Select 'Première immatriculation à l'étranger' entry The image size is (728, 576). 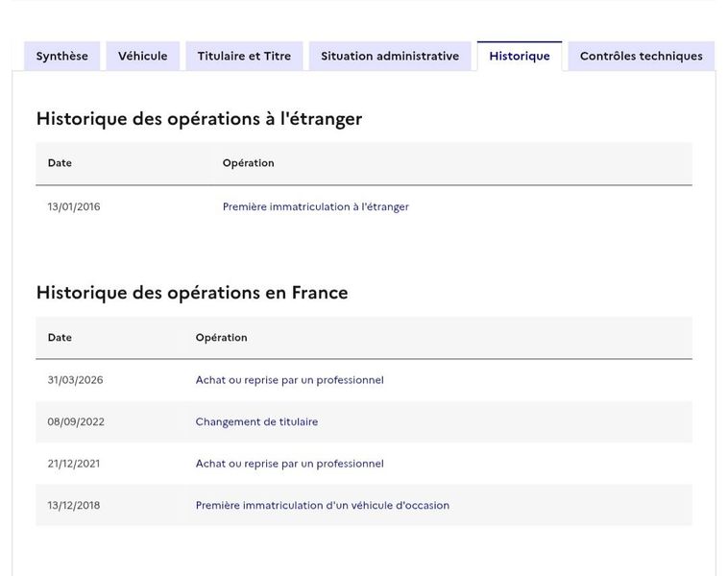(x=316, y=207)
